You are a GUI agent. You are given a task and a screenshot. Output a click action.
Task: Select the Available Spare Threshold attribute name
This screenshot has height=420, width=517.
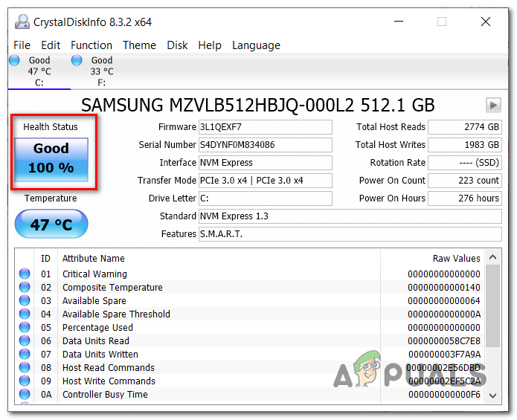116,314
